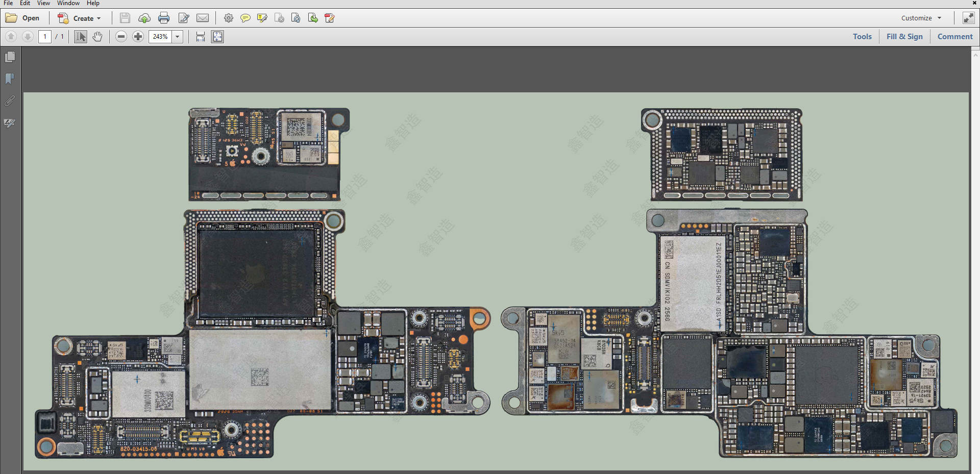The image size is (980, 474).
Task: Open the Attachments paperclip panel
Action: click(10, 101)
